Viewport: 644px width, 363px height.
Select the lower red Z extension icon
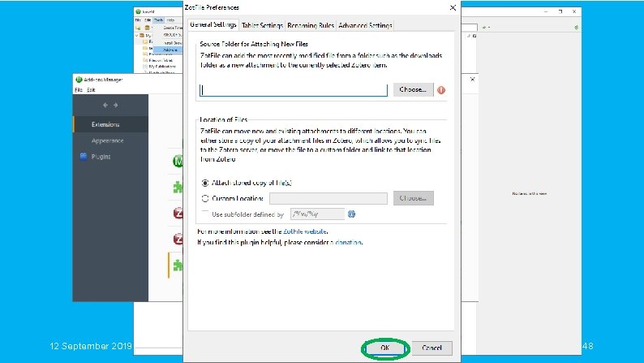click(178, 239)
